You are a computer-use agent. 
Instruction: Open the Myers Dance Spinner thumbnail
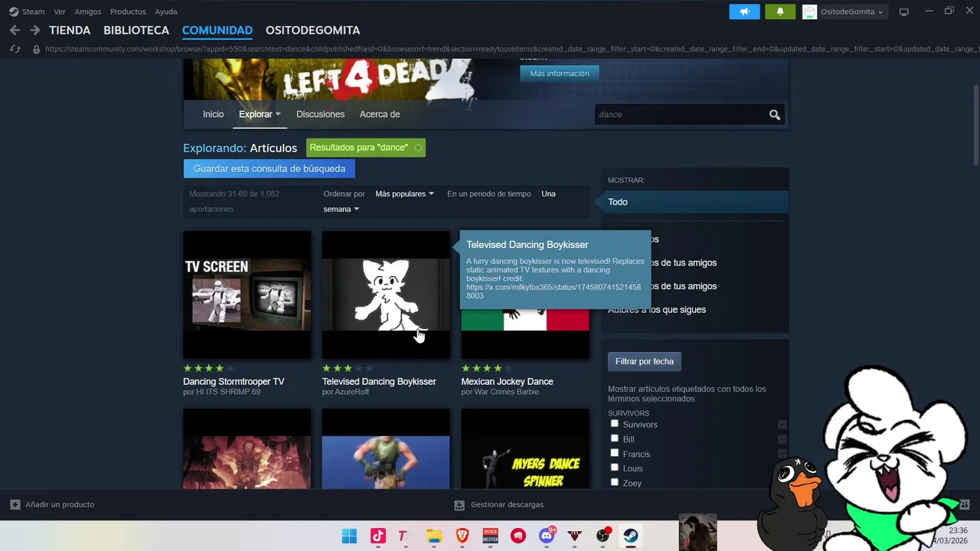(525, 449)
